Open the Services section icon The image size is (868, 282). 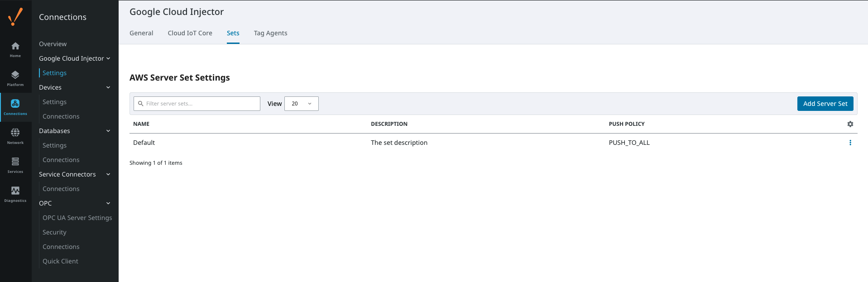(x=15, y=165)
